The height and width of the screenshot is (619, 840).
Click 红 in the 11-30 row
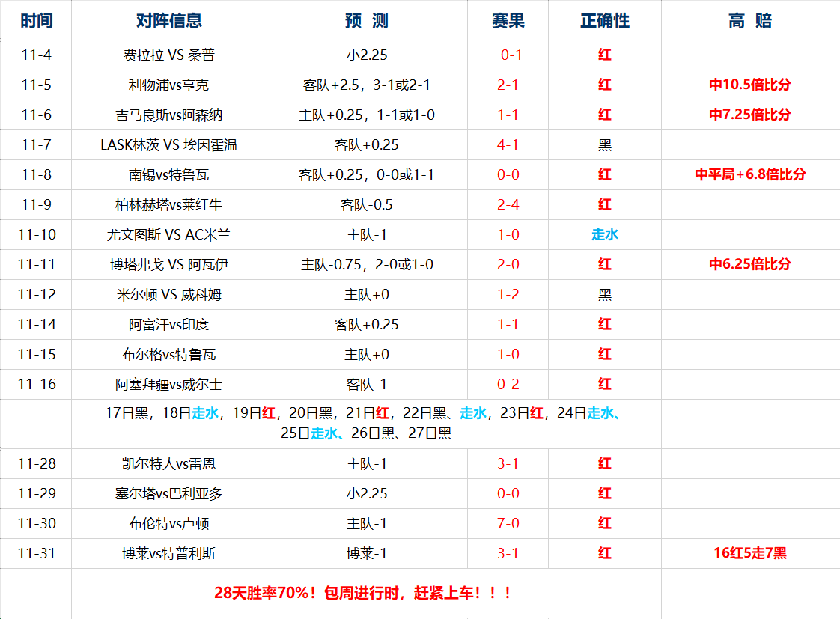605,524
